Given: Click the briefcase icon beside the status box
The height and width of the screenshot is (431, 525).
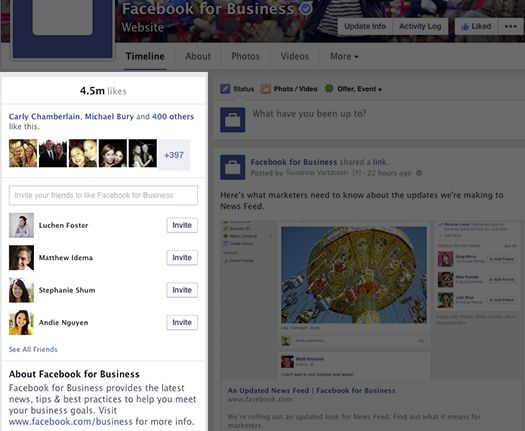Looking at the screenshot, I should coord(233,120).
